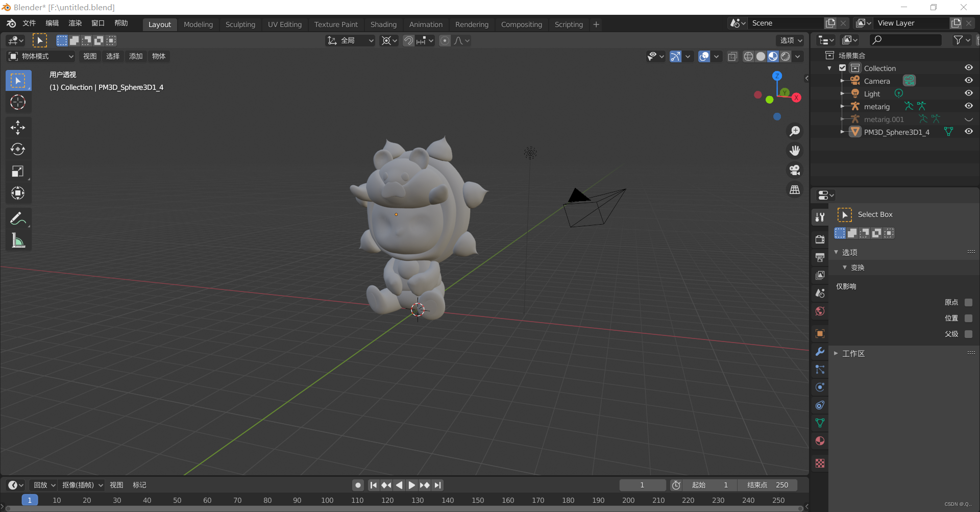Toggle camera view icon
Viewport: 980px width, 512px height.
(795, 170)
